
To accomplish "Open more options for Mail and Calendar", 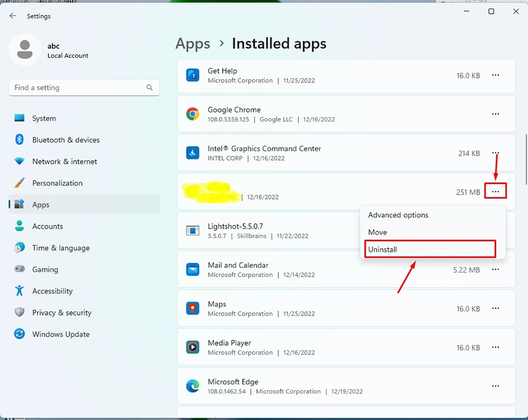I will (x=496, y=269).
